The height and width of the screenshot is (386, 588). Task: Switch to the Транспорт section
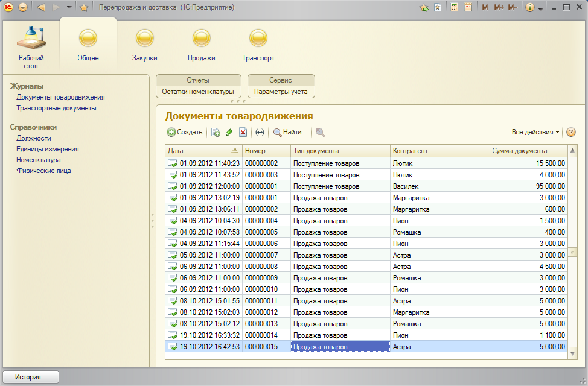(x=258, y=45)
